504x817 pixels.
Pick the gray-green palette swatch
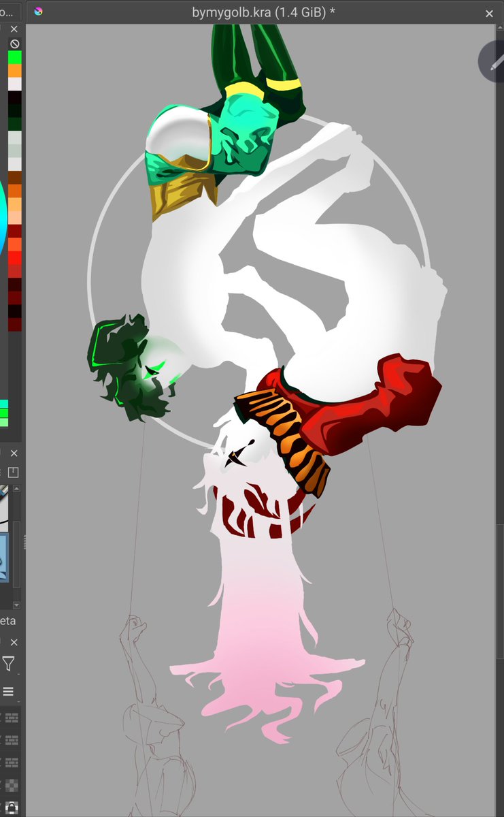pyautogui.click(x=15, y=150)
